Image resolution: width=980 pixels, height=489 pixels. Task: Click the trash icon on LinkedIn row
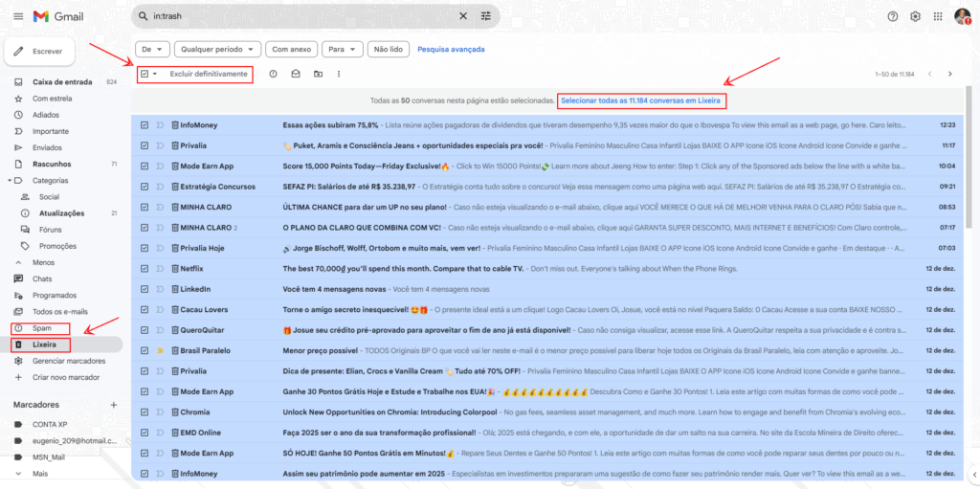point(175,290)
